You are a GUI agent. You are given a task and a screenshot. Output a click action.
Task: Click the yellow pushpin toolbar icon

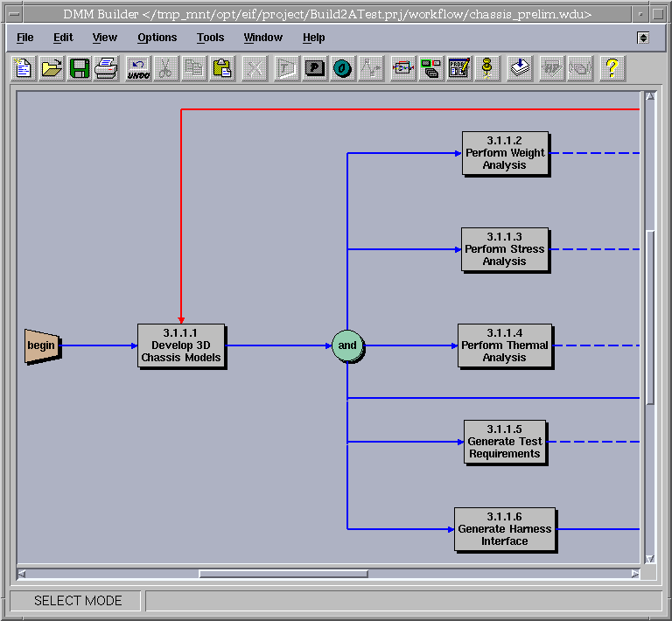(x=487, y=68)
